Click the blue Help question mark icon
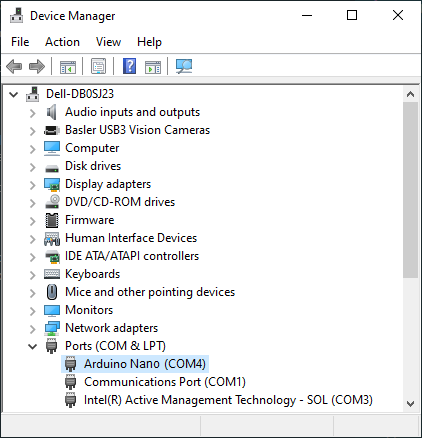Image resolution: width=422 pixels, height=438 pixels. 130,66
